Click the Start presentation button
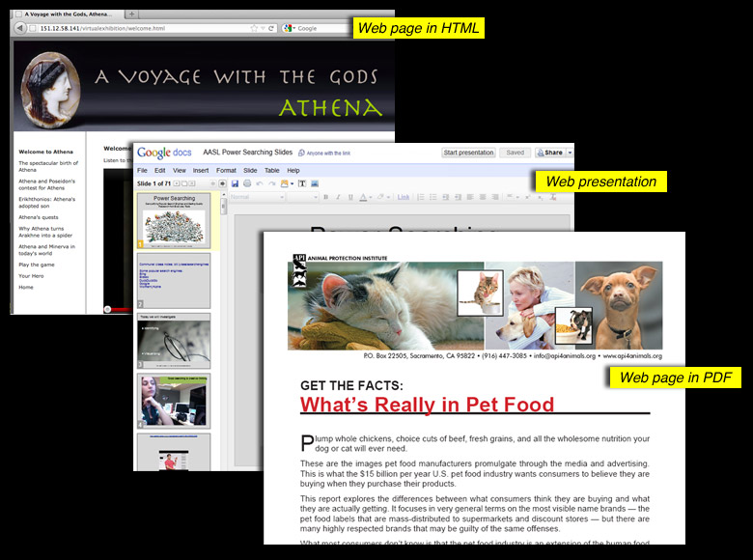753x560 pixels. 468,153
